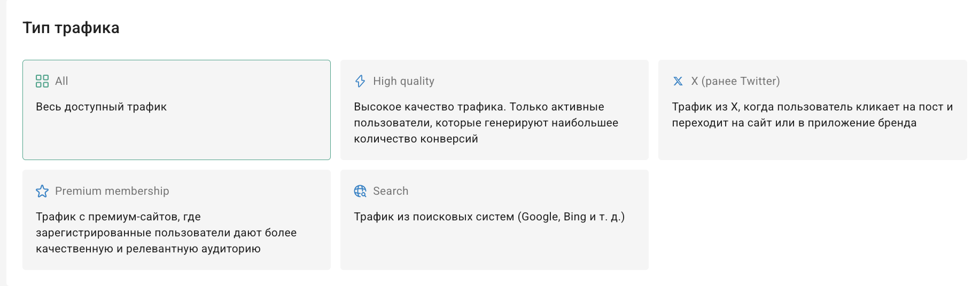The width and height of the screenshot is (980, 286).
Task: Click the 'Трафик из поисковых систем' description
Action: coord(489,217)
